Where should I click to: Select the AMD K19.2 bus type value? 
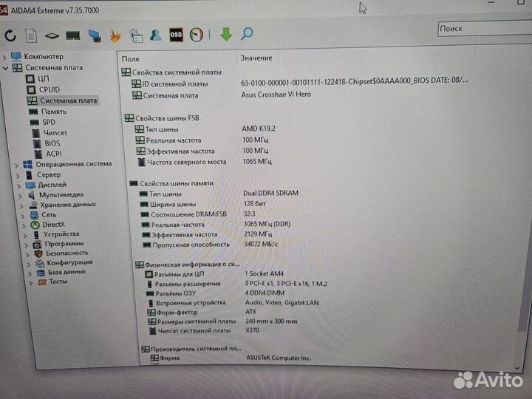click(x=259, y=129)
